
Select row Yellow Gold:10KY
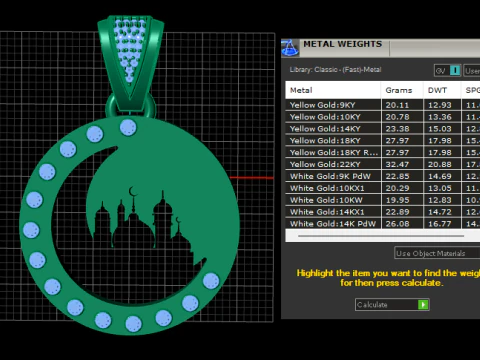point(383,117)
